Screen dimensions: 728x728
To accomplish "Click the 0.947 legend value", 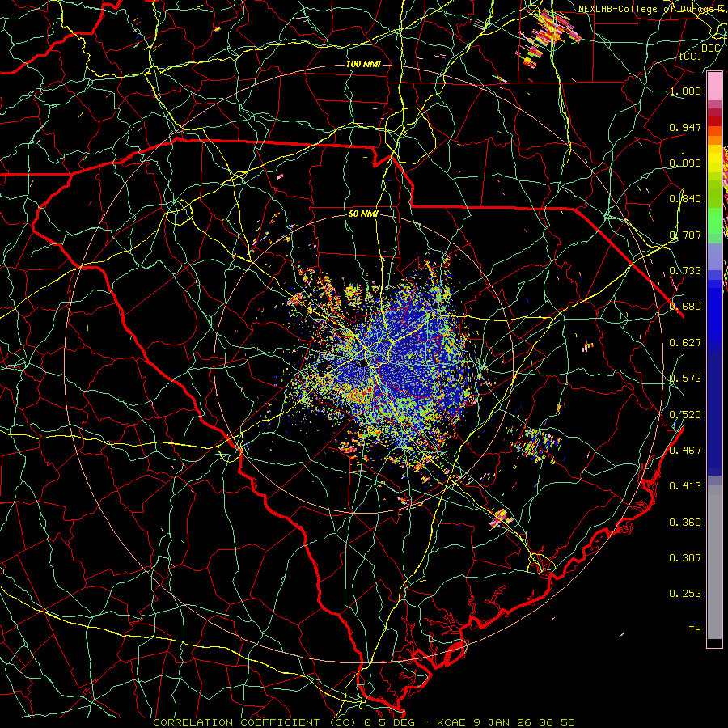I will (x=685, y=127).
